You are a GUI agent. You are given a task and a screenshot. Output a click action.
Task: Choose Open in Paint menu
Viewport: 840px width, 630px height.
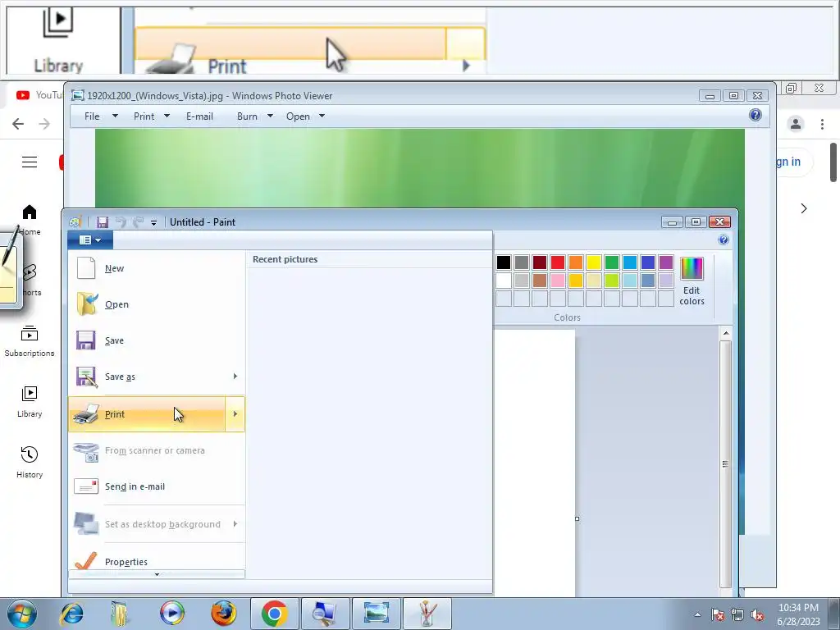(157, 304)
